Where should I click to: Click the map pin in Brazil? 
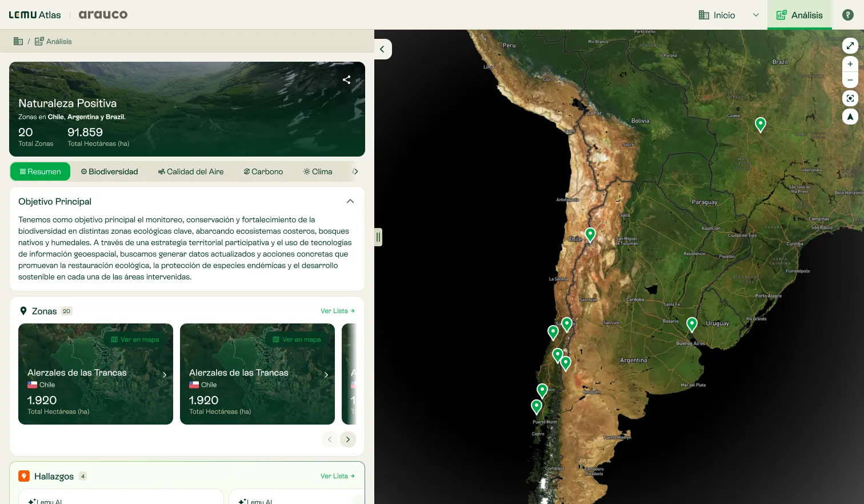tap(761, 124)
